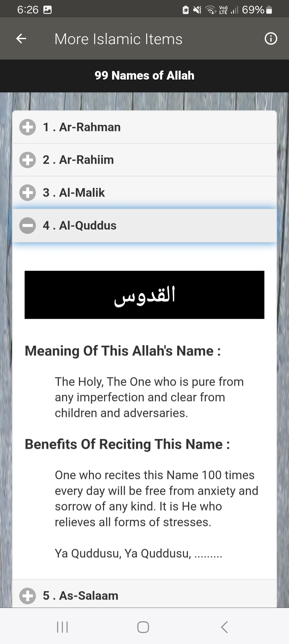
Task: Tap the 4 . Al-Quddus header text
Action: pos(79,225)
